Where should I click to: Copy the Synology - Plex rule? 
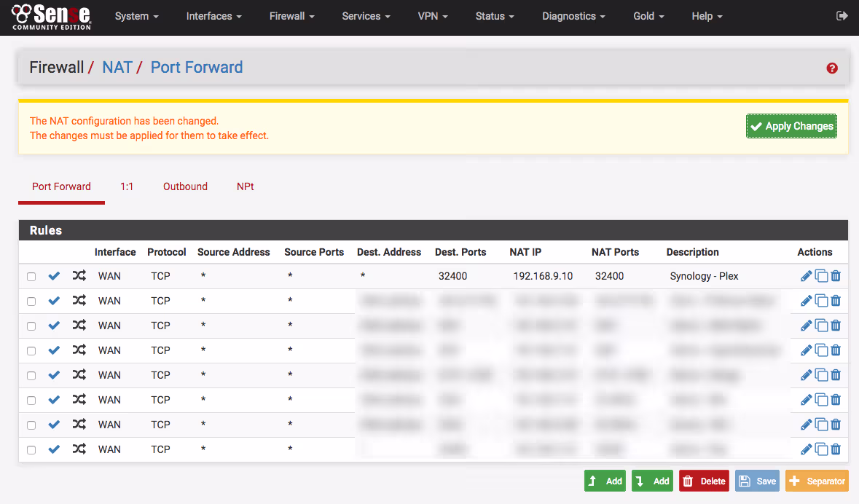[x=821, y=276]
